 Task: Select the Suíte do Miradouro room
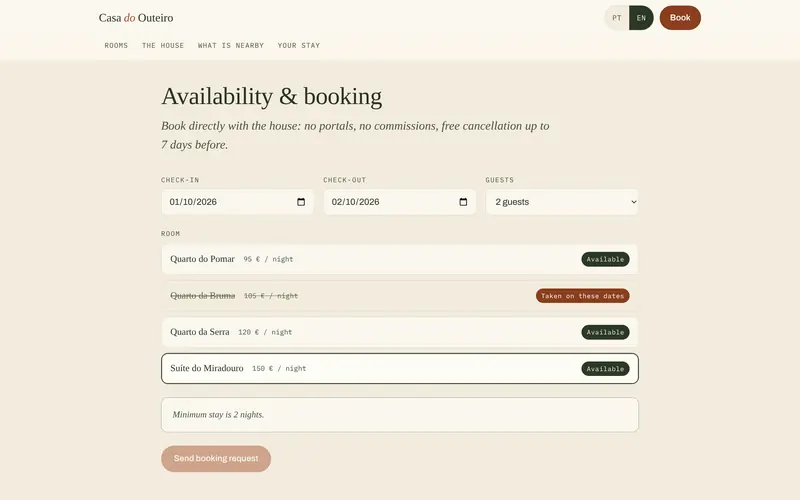coord(400,368)
